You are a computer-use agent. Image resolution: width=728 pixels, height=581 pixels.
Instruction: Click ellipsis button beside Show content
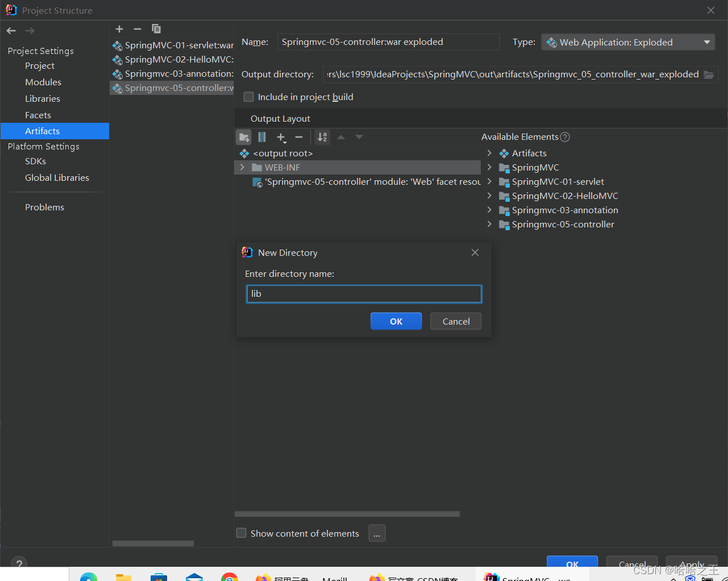pyautogui.click(x=377, y=533)
